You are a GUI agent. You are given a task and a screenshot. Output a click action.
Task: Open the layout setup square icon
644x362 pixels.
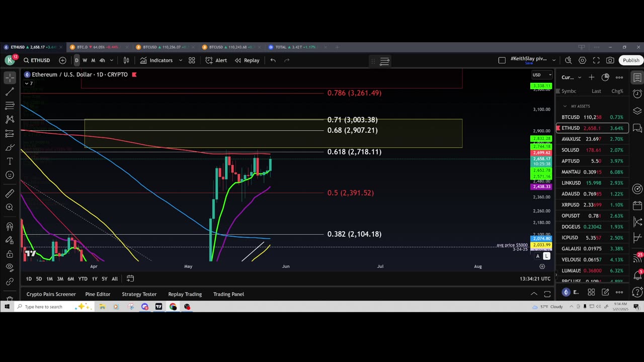(x=502, y=60)
